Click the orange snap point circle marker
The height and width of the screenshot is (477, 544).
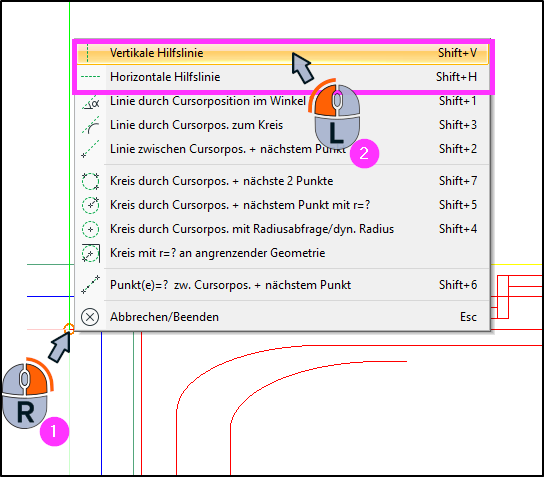[x=69, y=329]
